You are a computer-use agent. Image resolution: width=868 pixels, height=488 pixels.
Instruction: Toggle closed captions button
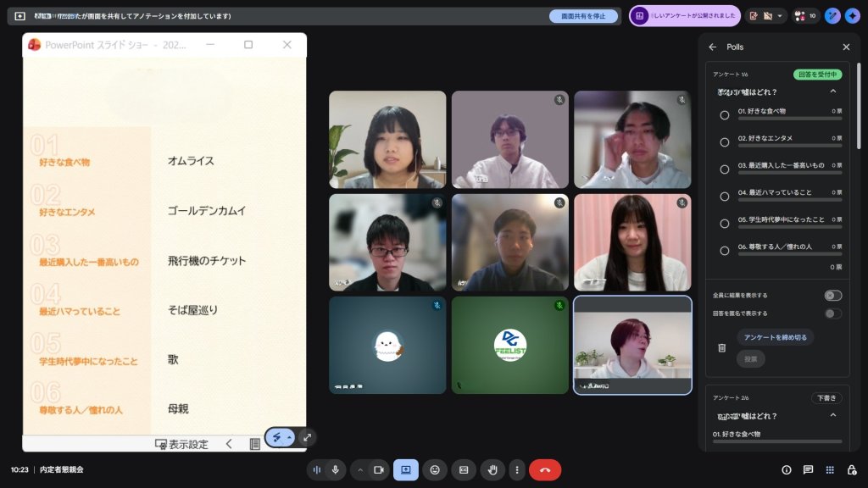click(464, 470)
